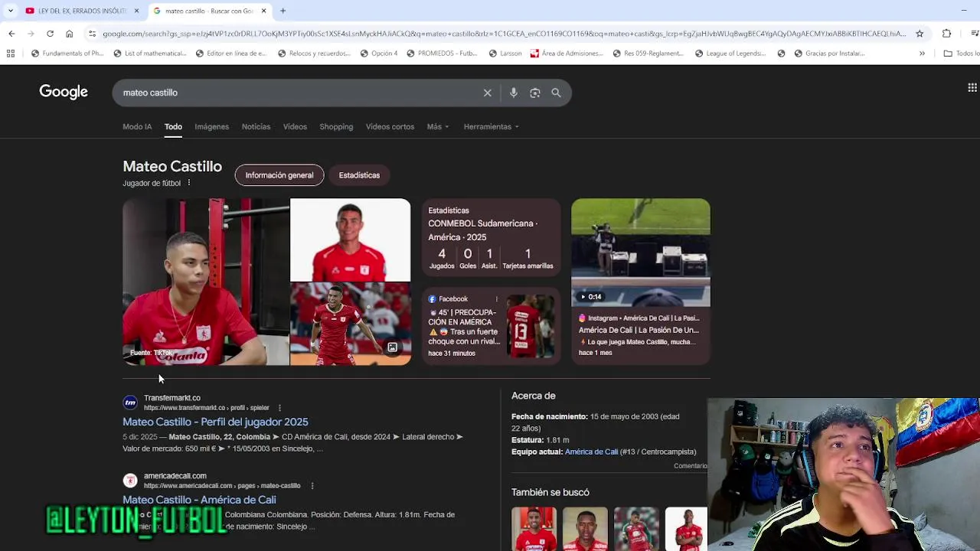Open the 'List of mathematical...' bookmark
Image resolution: width=980 pixels, height=551 pixels.
pos(150,54)
